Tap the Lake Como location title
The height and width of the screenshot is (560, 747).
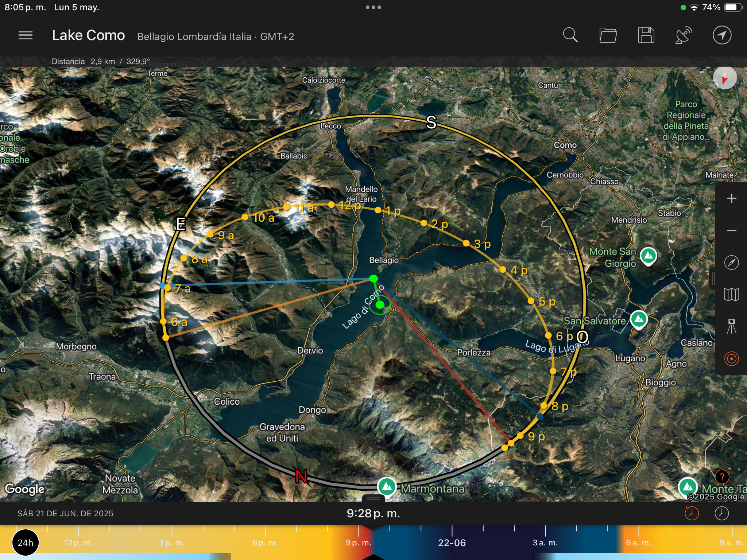tap(88, 35)
